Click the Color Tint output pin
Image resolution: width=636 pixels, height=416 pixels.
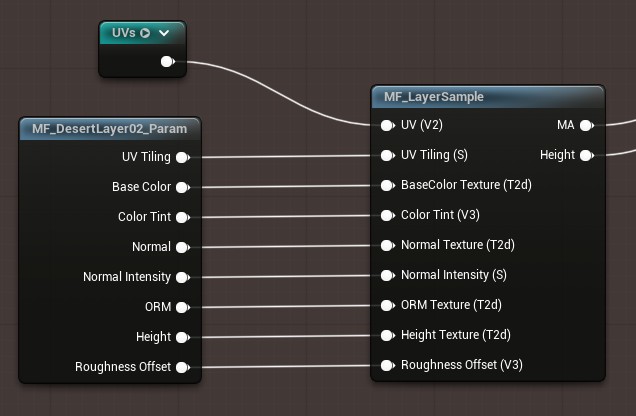point(183,217)
